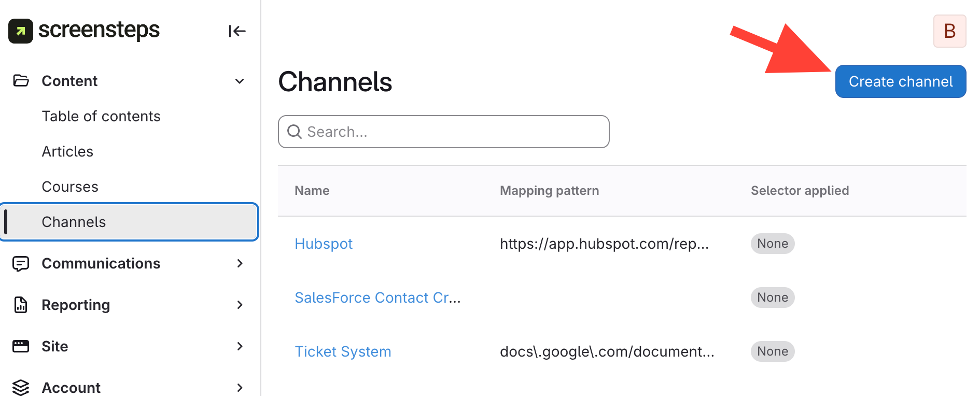980x396 pixels.
Task: Expand the Site section chevron
Action: point(240,346)
